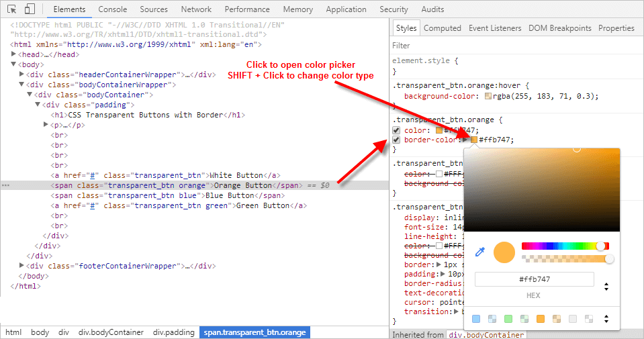Collapse the body element node
Screen dimensions: 644x339
click(13, 64)
